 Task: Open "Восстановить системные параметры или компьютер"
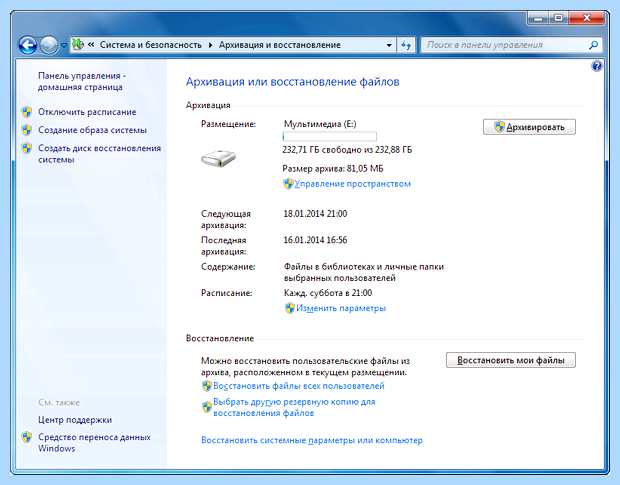click(x=312, y=440)
